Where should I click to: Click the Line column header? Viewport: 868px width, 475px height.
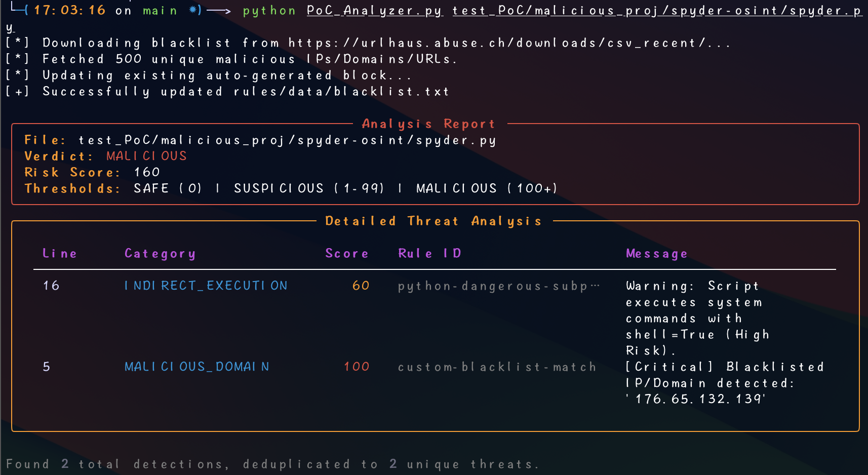pyautogui.click(x=60, y=253)
